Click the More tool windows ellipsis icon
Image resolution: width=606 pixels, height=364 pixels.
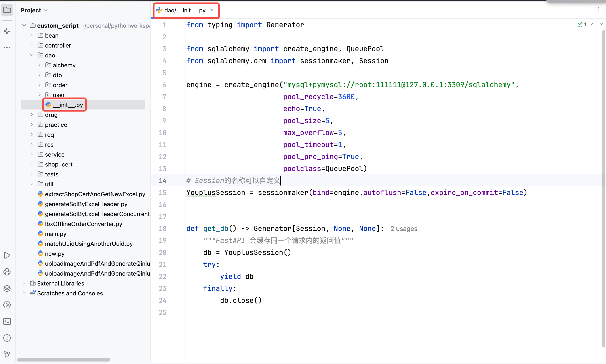tap(7, 47)
